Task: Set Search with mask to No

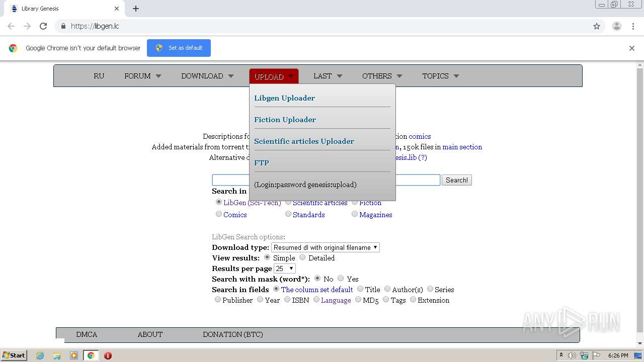Action: pyautogui.click(x=317, y=279)
